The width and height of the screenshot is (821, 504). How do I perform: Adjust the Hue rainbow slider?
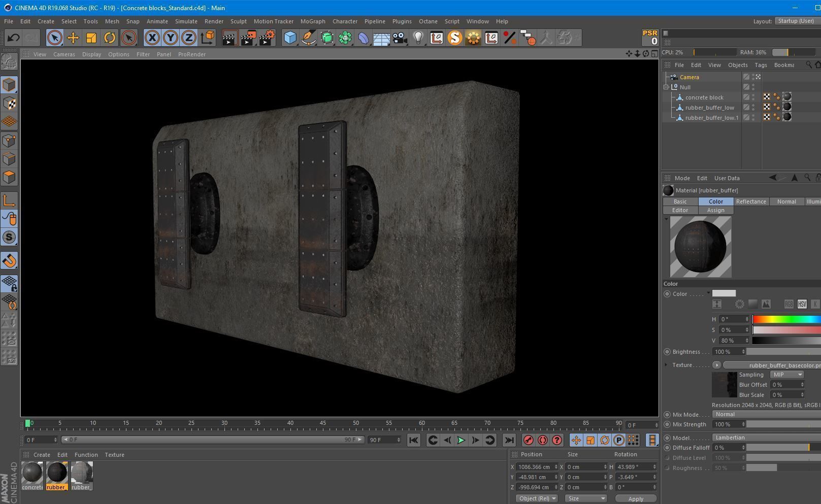coord(786,319)
